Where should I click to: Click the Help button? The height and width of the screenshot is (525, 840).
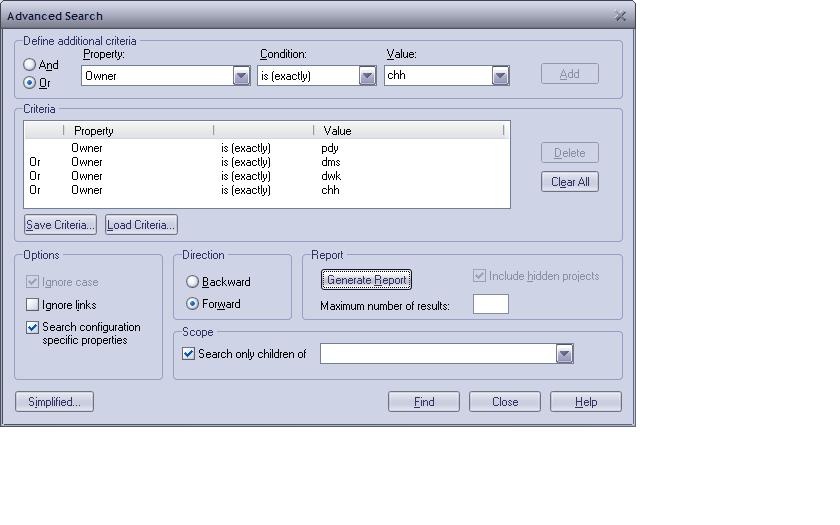click(x=586, y=402)
